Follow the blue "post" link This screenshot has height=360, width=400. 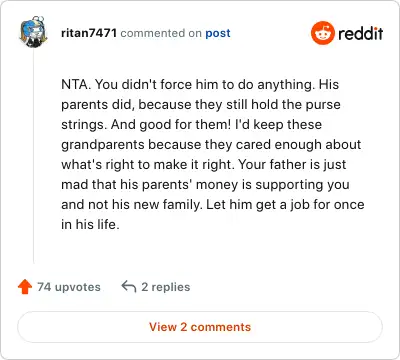tap(218, 33)
